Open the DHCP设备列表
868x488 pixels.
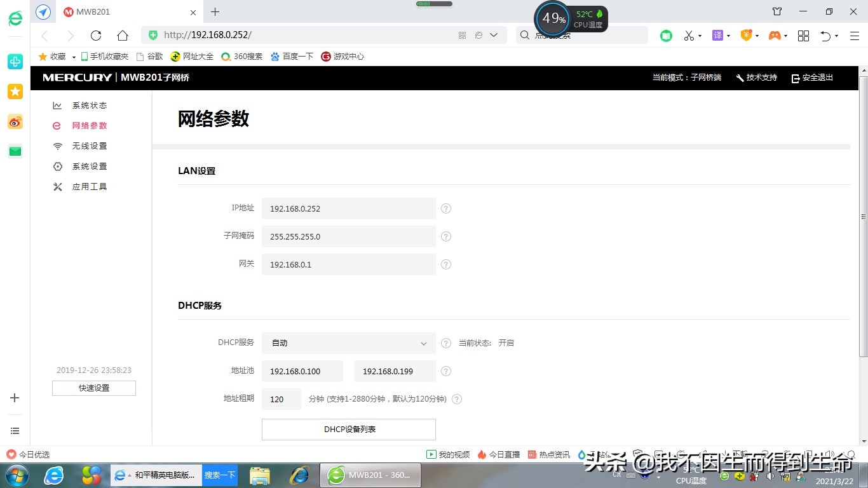pos(348,429)
